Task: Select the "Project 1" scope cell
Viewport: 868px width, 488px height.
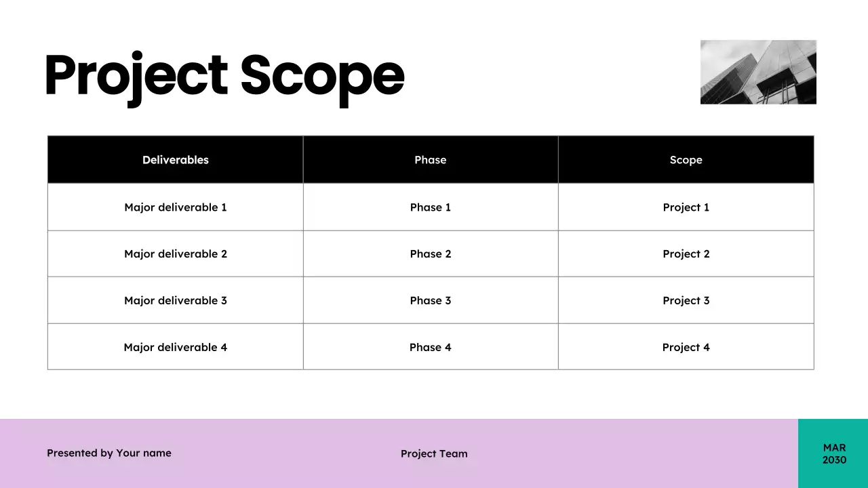Action: pos(686,207)
